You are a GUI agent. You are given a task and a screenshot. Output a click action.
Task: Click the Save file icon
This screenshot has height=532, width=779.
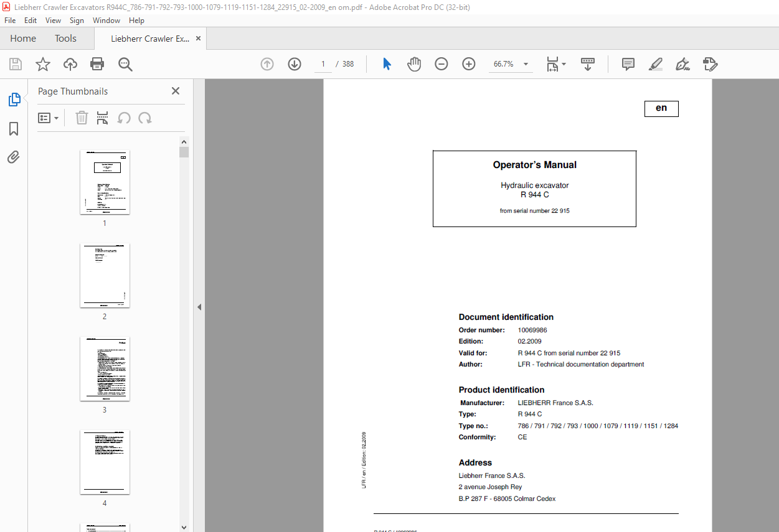(x=16, y=64)
